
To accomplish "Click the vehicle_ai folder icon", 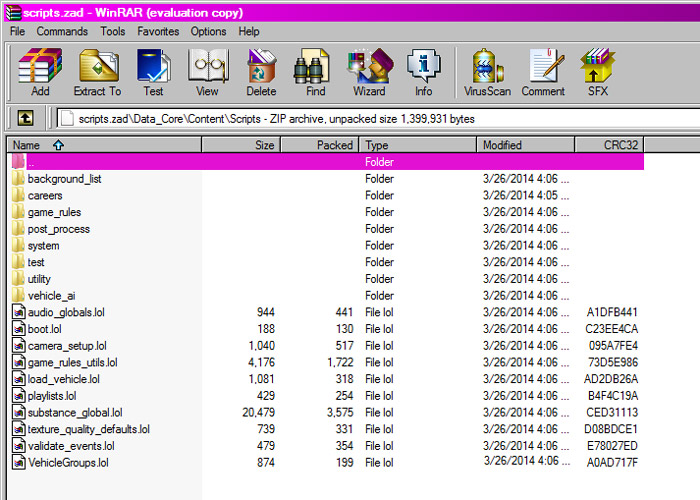I will point(18,296).
